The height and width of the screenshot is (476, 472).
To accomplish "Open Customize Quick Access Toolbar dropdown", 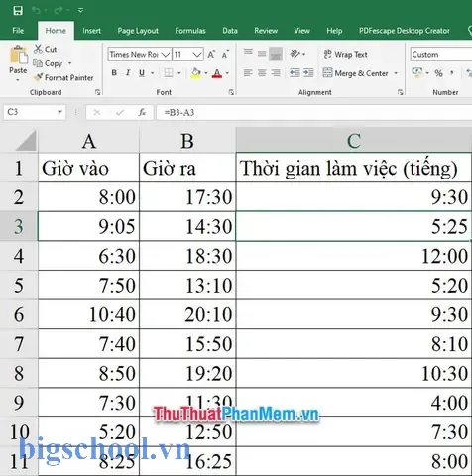I will pos(80,11).
